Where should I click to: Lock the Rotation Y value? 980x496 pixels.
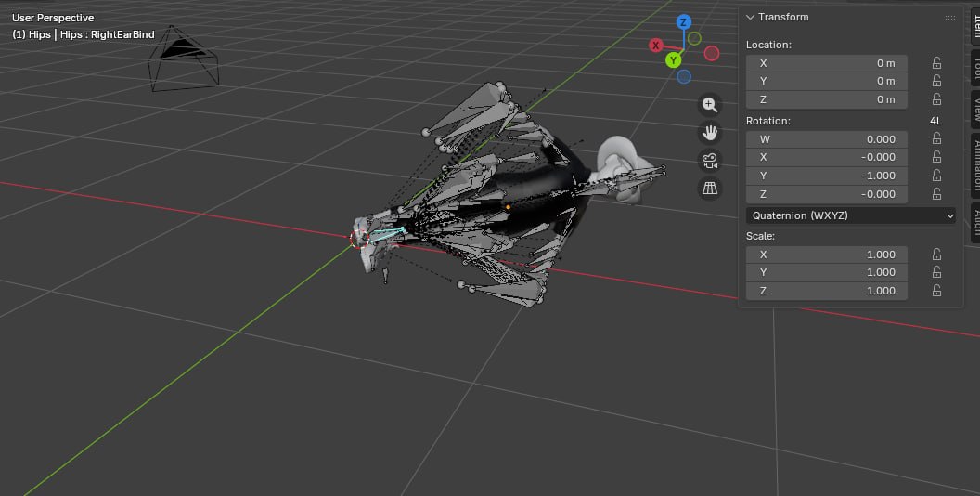(936, 176)
